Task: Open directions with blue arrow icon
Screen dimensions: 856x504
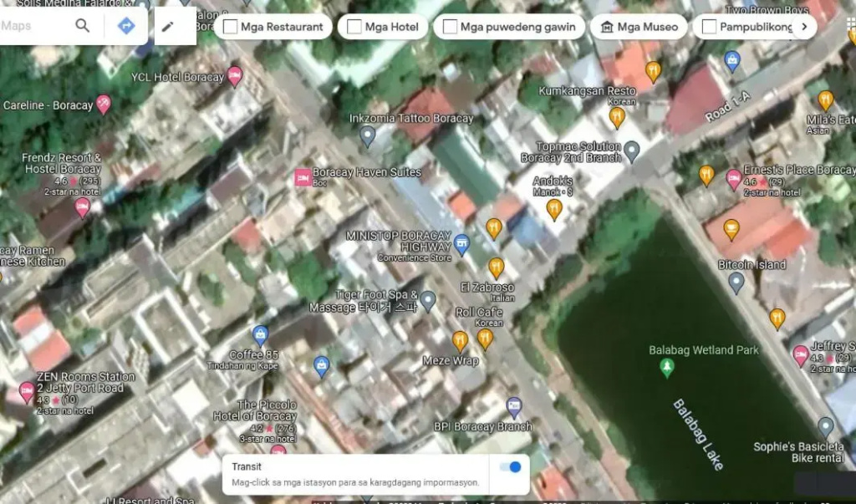Action: coord(126,25)
